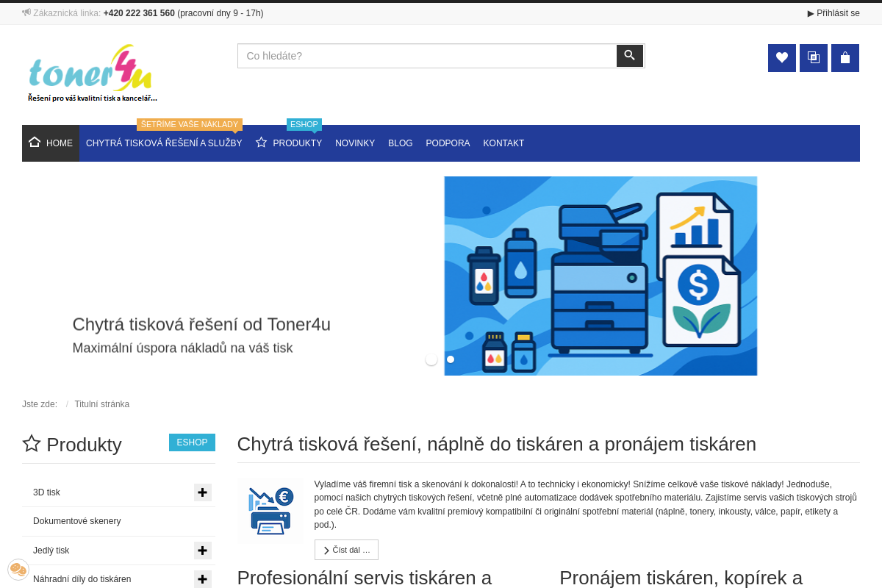Click the Co hledáte search field
This screenshot has height=588, width=882.
point(426,56)
